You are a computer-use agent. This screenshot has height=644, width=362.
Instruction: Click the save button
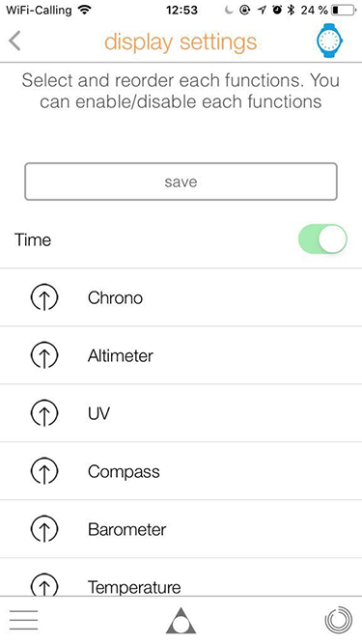[x=181, y=182]
